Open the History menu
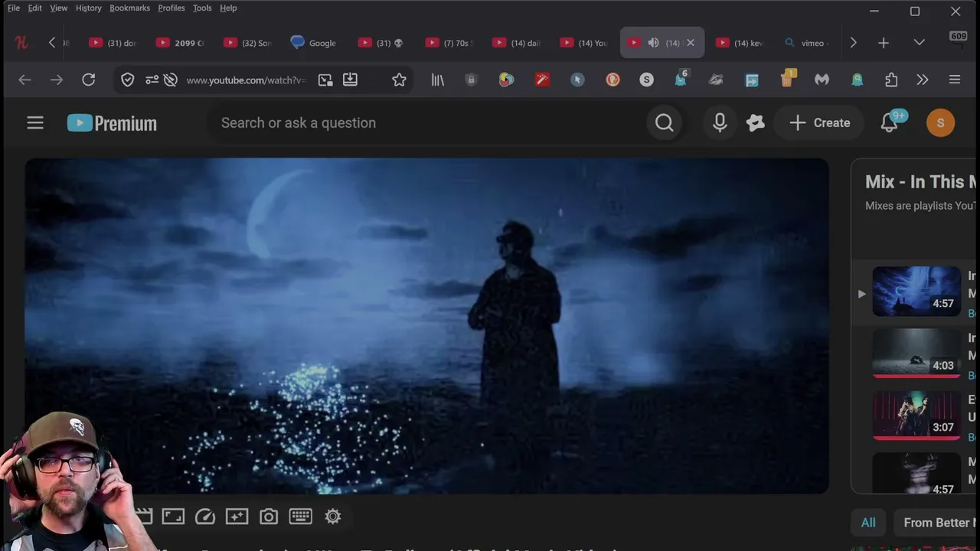 [89, 8]
